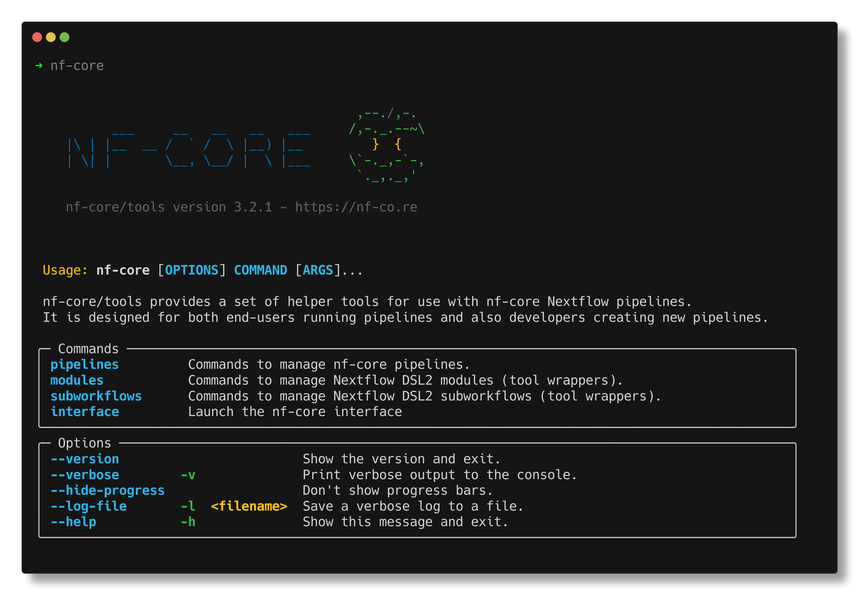
Task: Click the 'Commands' box heading
Action: (88, 349)
